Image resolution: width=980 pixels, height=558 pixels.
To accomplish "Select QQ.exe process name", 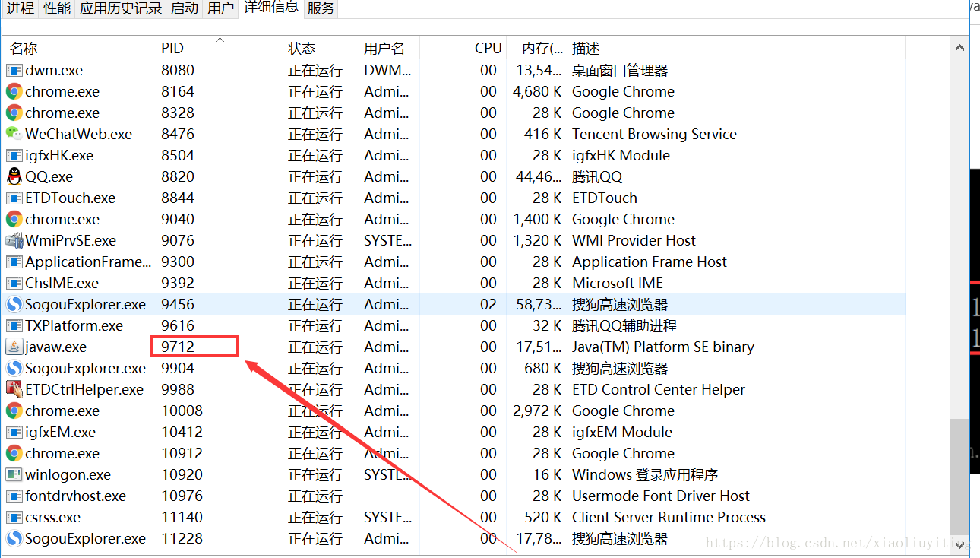I will pos(49,176).
